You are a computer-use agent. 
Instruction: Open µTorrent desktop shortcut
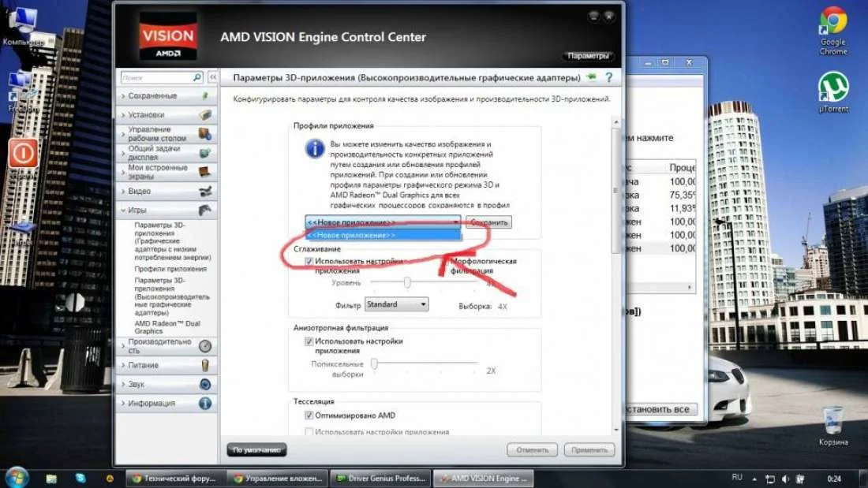point(833,92)
